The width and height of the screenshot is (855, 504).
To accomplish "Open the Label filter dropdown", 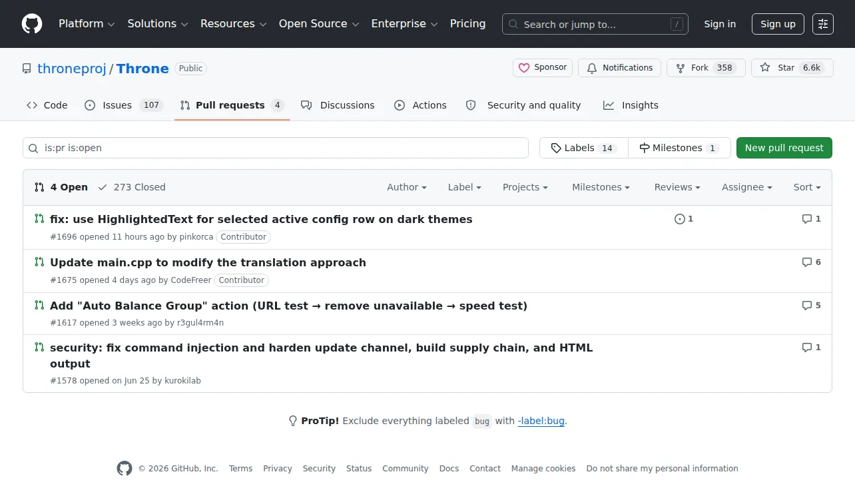I will click(x=465, y=187).
